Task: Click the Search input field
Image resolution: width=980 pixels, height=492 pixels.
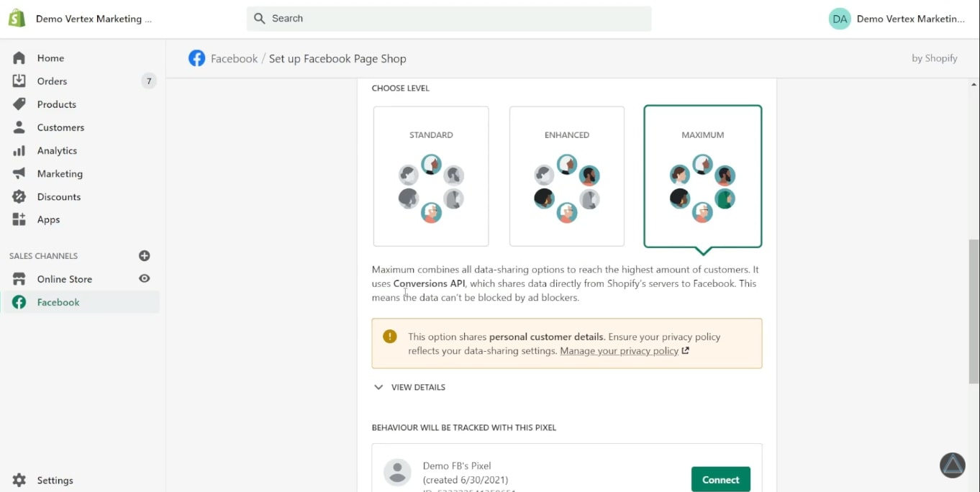Action: click(x=449, y=19)
